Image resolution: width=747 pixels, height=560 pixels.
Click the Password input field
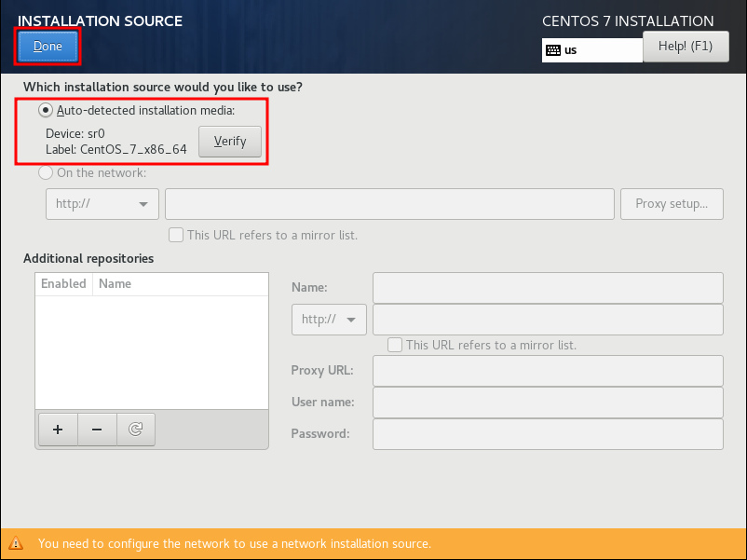[x=548, y=434]
